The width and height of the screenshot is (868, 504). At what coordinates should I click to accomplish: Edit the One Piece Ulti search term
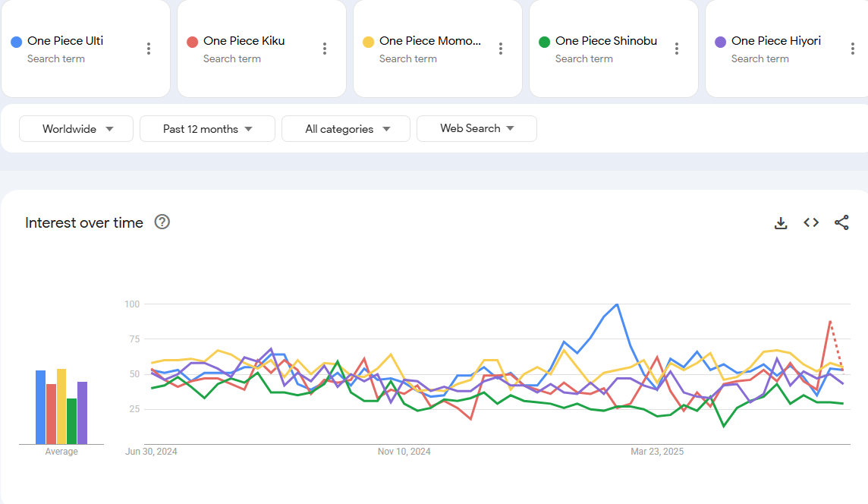65,41
